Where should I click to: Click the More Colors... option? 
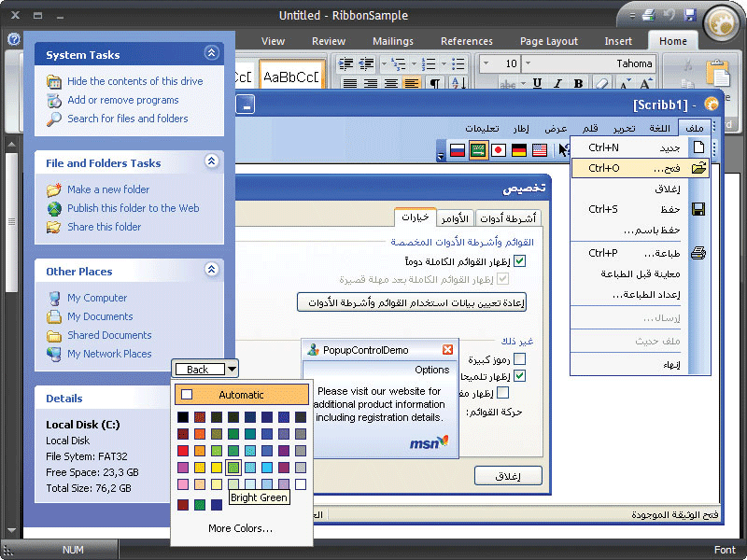click(241, 527)
